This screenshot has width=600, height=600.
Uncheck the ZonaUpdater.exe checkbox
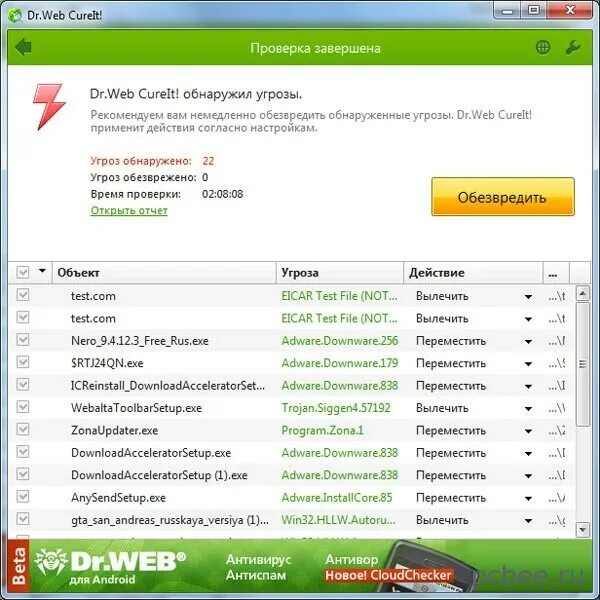pyautogui.click(x=23, y=429)
